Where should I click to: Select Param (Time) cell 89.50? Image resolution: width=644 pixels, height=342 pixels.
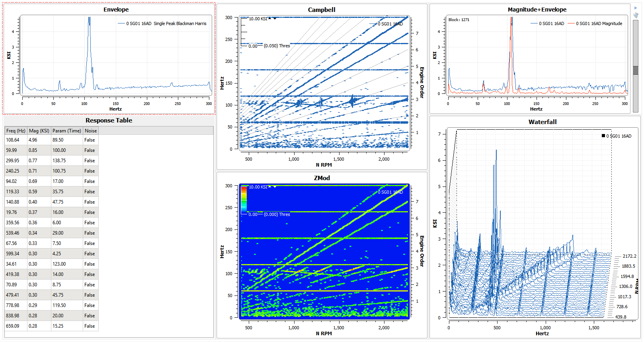(x=67, y=140)
